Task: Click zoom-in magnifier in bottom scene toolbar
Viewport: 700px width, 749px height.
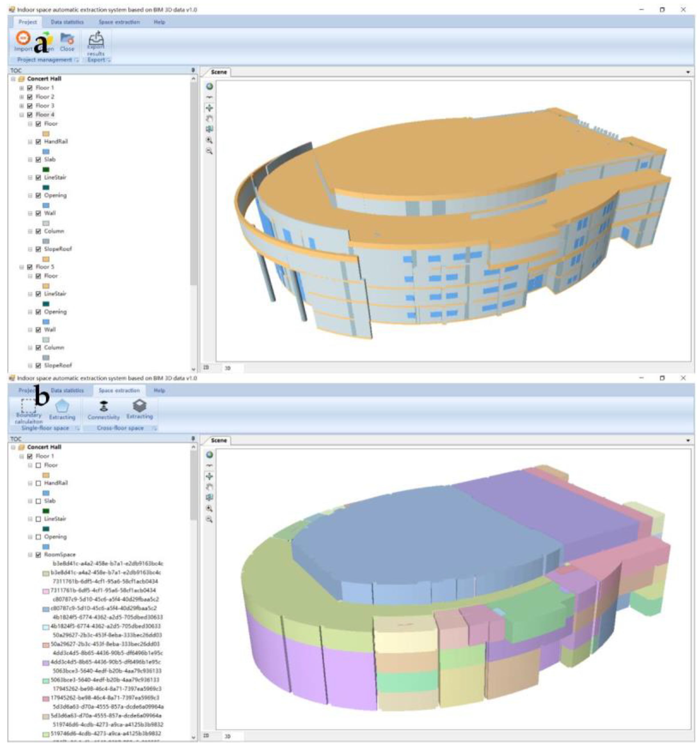Action: (x=209, y=508)
